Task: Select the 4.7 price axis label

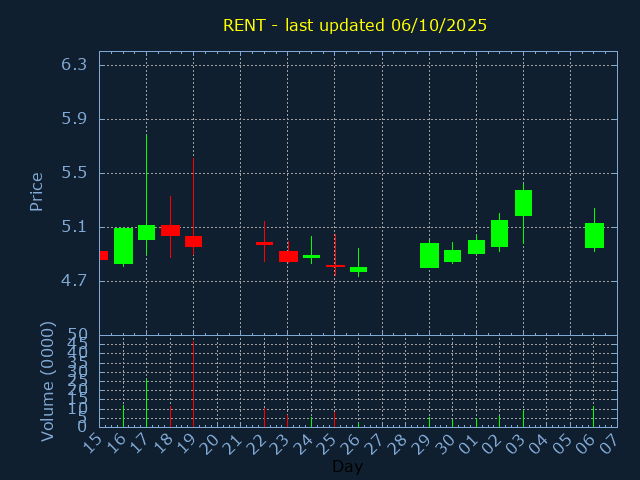Action: click(74, 281)
